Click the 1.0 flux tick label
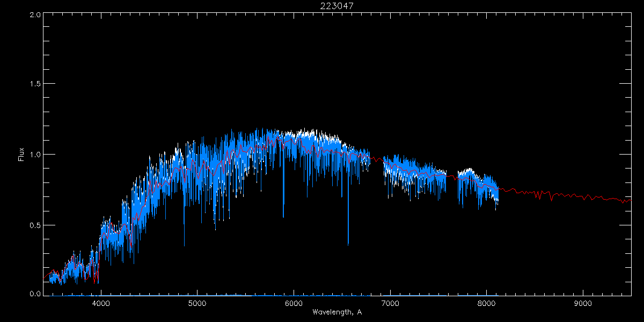This screenshot has height=322, width=644. 35,155
